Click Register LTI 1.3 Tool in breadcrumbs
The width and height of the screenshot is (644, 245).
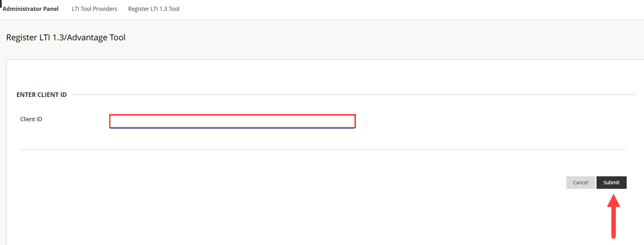click(153, 9)
